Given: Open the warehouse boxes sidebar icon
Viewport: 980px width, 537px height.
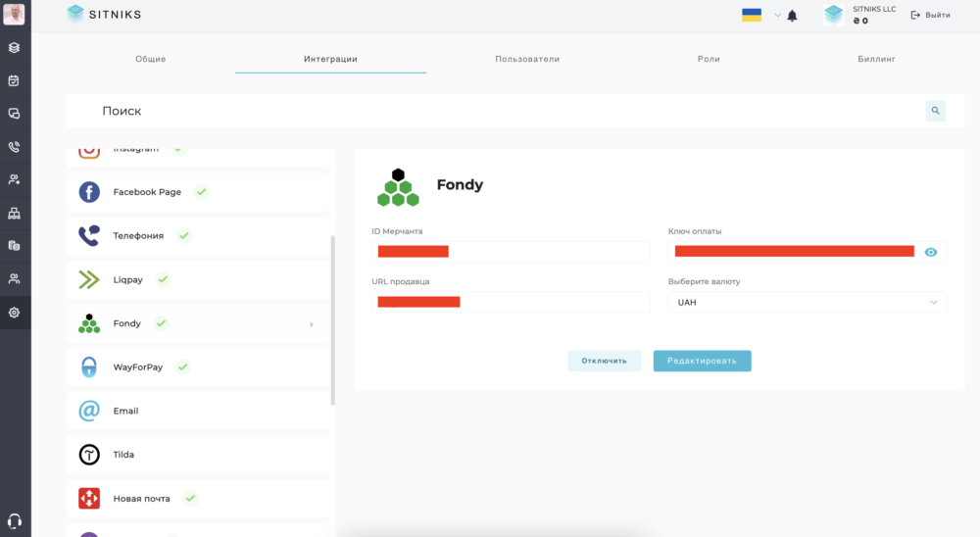Looking at the screenshot, I should [x=14, y=214].
